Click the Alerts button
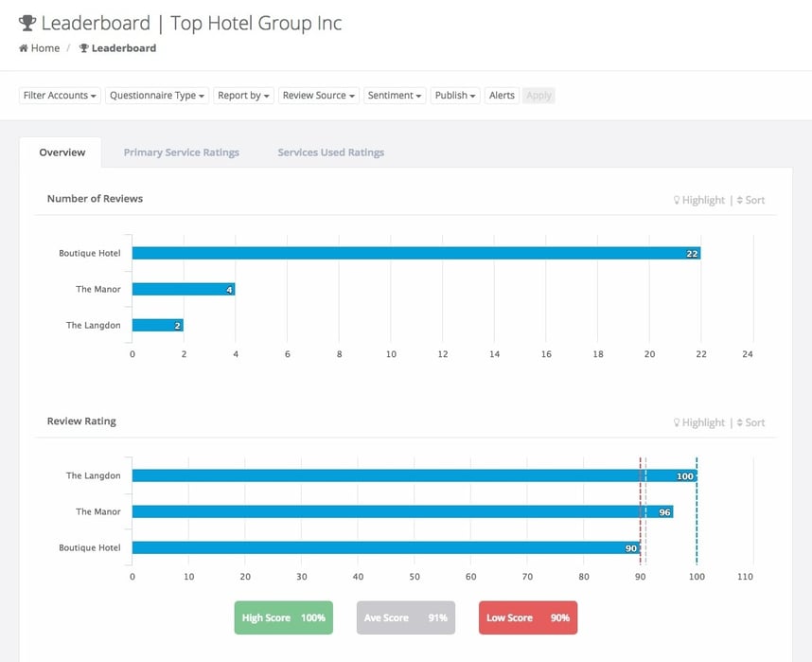 pyautogui.click(x=501, y=95)
